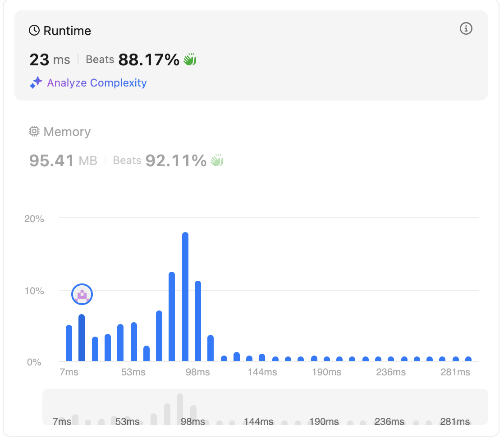The height and width of the screenshot is (438, 504).
Task: Click the bar just right of the tallest one
Action: pos(198,321)
